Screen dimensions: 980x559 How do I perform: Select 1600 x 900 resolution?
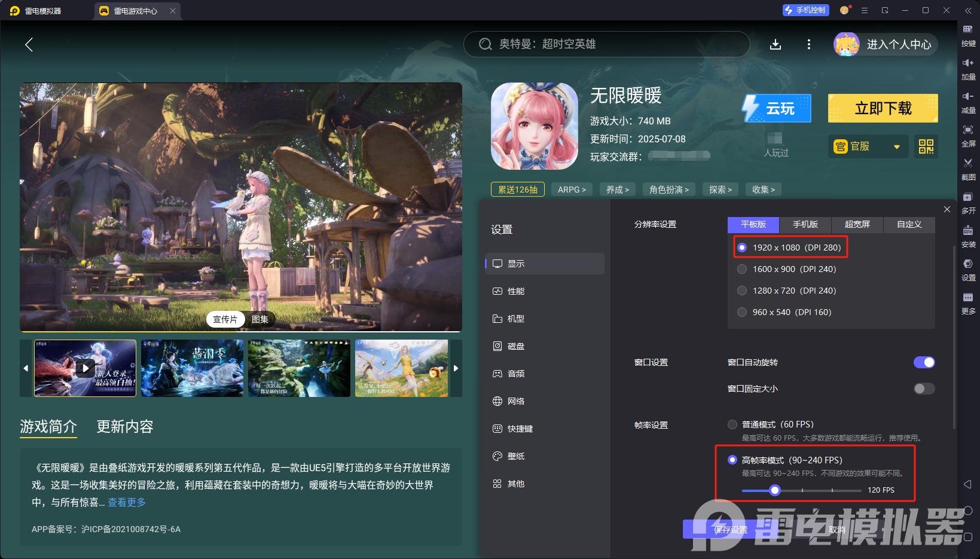(x=742, y=269)
